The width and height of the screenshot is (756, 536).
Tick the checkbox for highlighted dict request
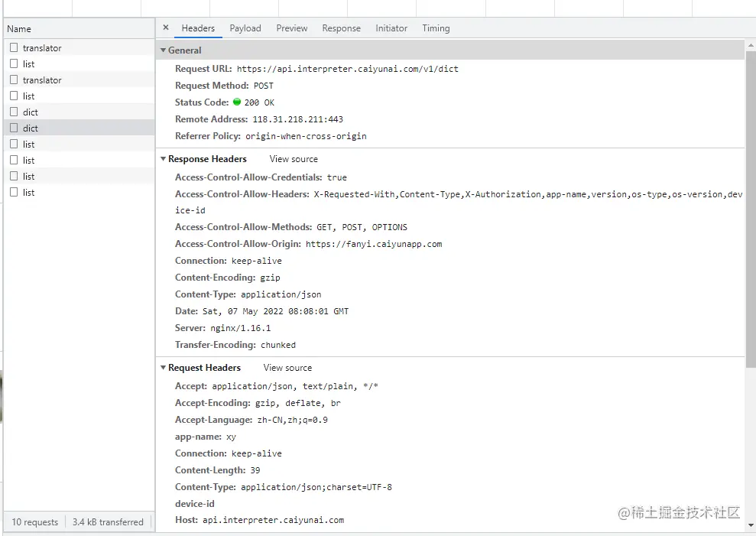(14, 128)
